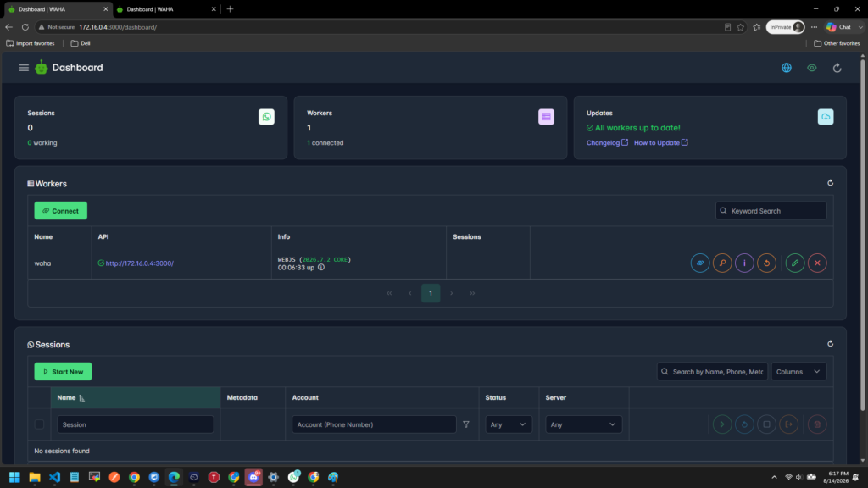Click the bulk delete trash icon in Sessions
Image resolution: width=868 pixels, height=488 pixels.
point(817,424)
